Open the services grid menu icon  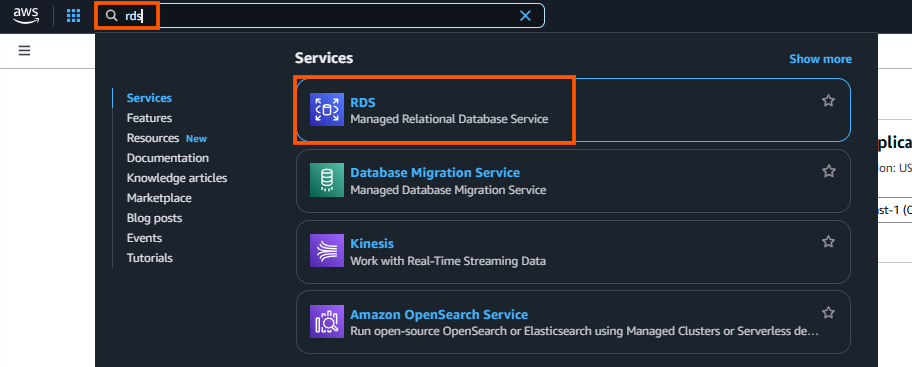click(x=73, y=16)
